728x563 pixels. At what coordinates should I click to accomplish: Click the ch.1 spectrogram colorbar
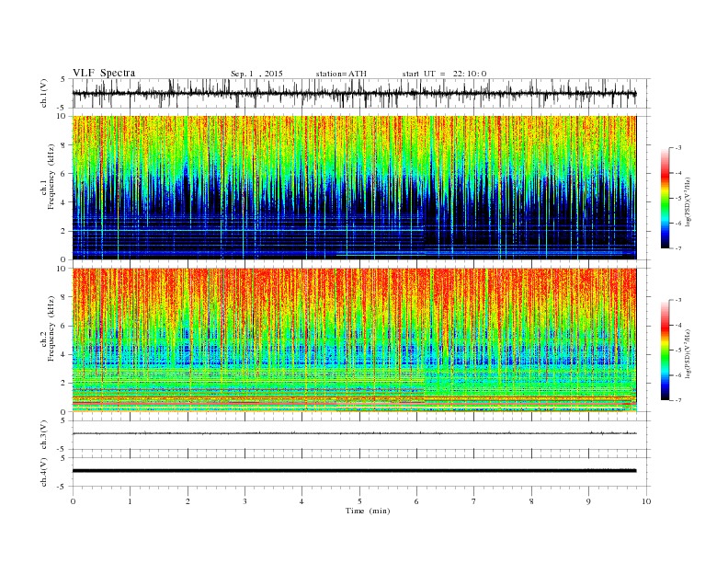coord(665,198)
